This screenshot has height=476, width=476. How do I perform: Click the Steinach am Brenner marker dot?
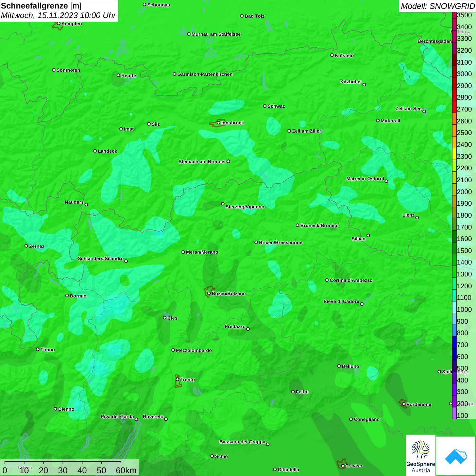(x=228, y=161)
